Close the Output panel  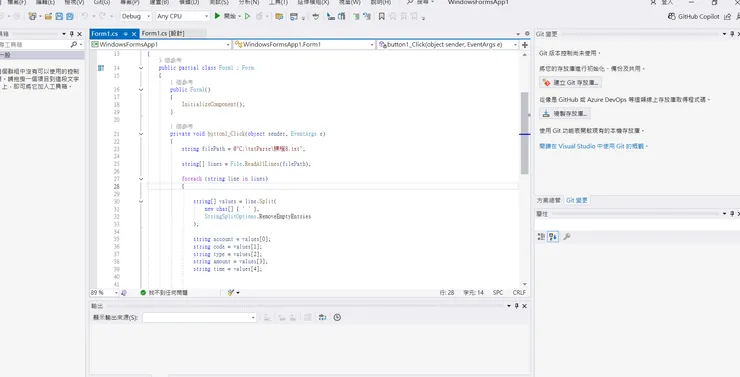tap(524, 306)
